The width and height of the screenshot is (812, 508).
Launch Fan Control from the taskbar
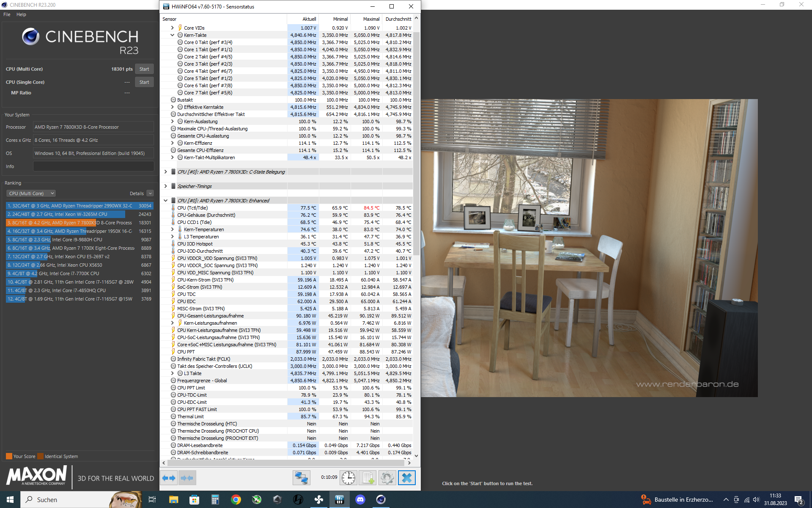pyautogui.click(x=318, y=500)
